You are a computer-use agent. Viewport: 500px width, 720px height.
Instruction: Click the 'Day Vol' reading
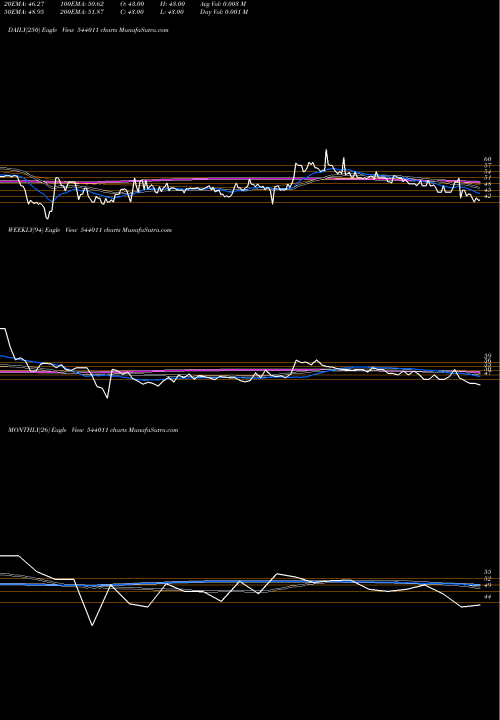224,12
